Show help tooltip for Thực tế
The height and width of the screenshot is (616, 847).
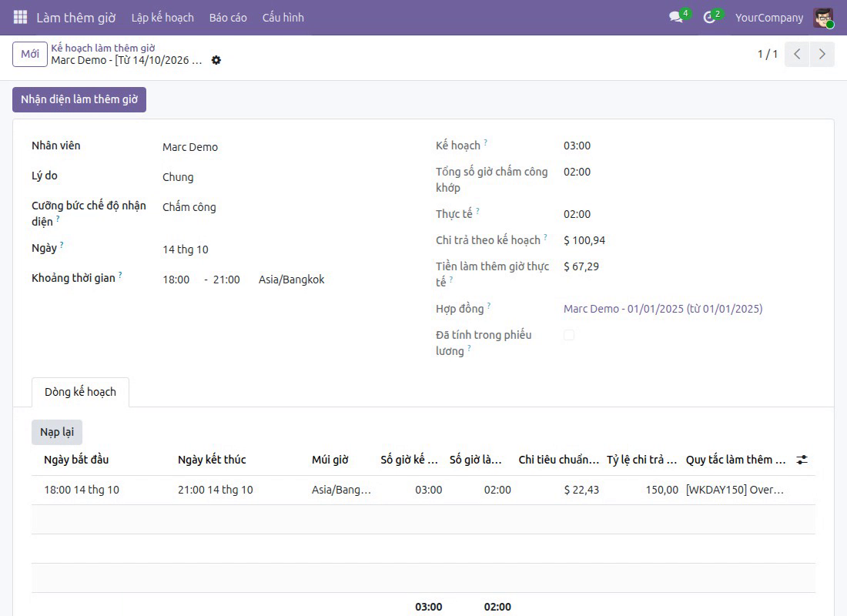pyautogui.click(x=477, y=211)
